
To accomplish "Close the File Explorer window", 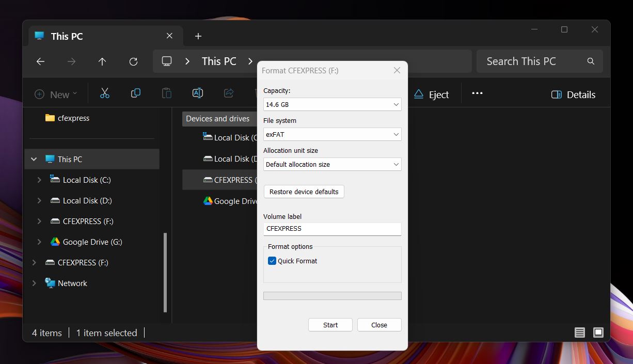I will 595,29.
